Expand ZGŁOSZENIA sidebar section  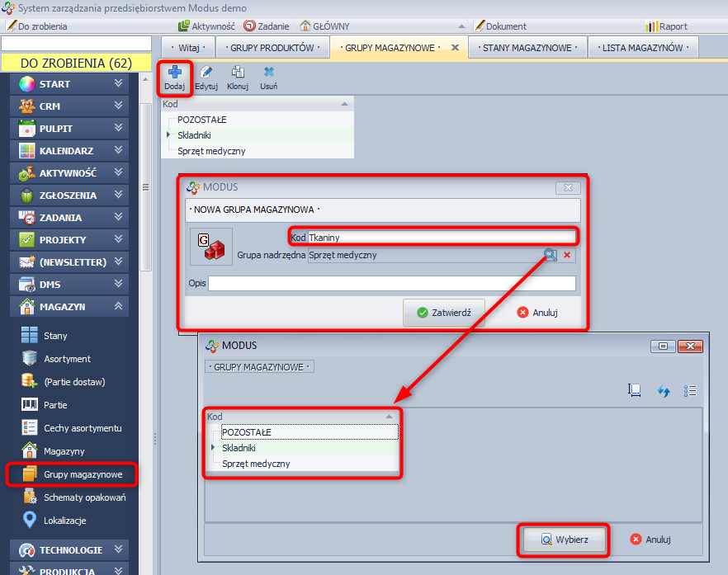[69, 196]
